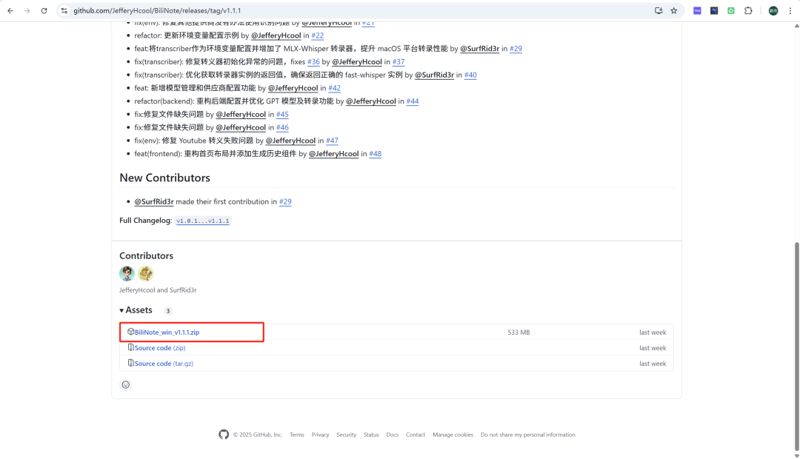This screenshot has height=459, width=800.
Task: Open @SurfRid3r mention in #40 line
Action: point(434,75)
